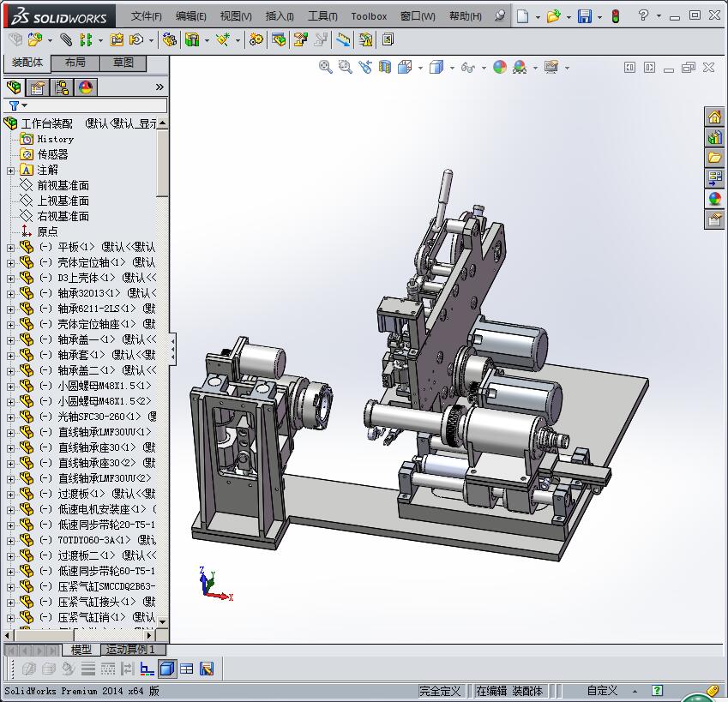Click the Apply Scene icon
Image resolution: width=728 pixels, height=702 pixels.
pyautogui.click(x=520, y=67)
